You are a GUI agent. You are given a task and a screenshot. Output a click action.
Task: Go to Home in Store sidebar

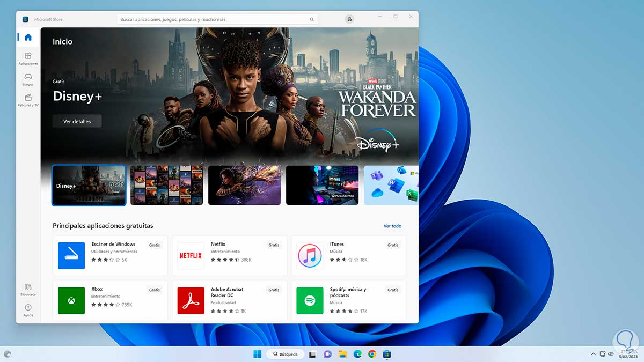coord(28,37)
